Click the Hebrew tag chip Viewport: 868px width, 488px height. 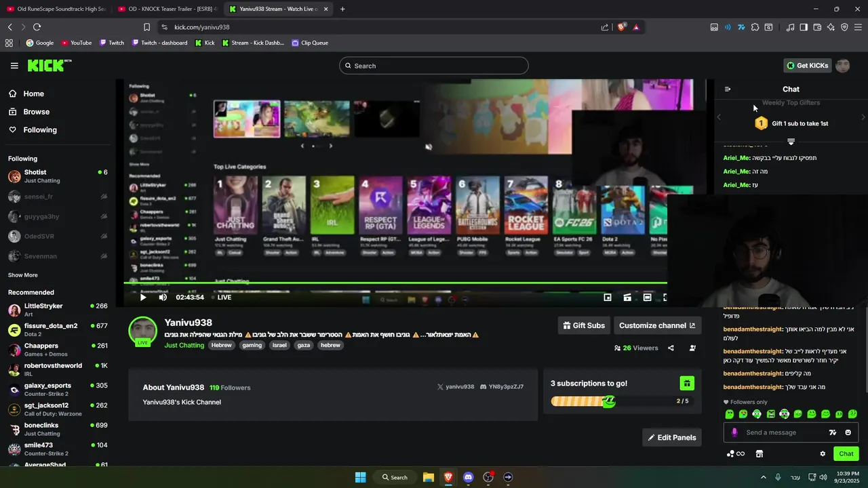pos(221,346)
